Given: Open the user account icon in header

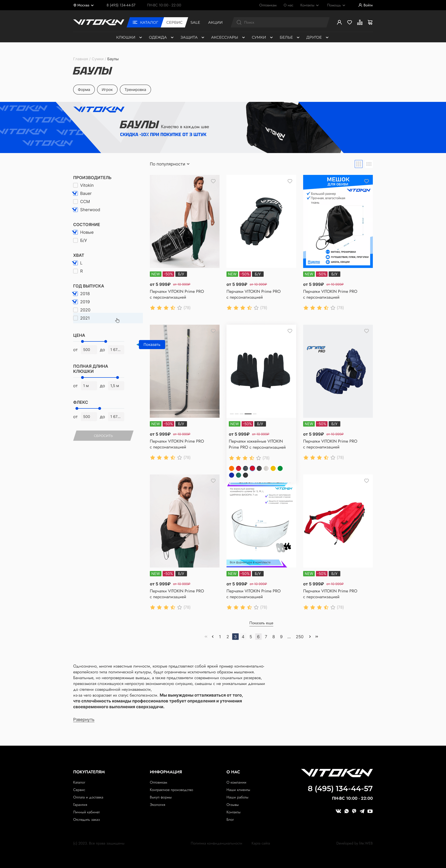Looking at the screenshot, I should pos(339,22).
